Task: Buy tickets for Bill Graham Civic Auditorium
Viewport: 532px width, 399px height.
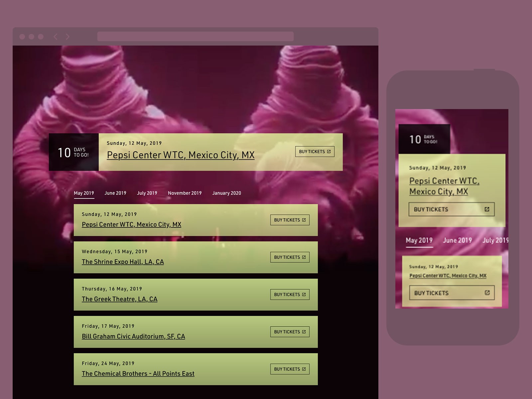Action: tap(290, 332)
